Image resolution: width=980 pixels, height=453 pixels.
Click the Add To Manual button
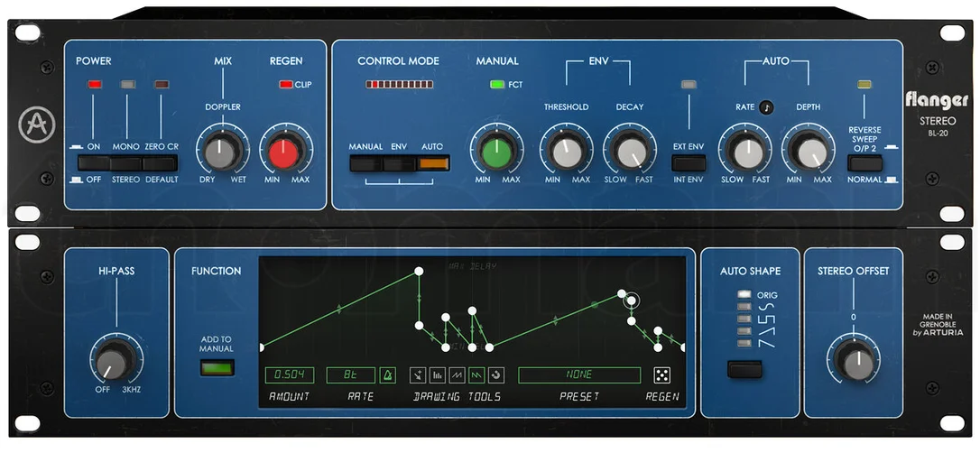pos(217,367)
